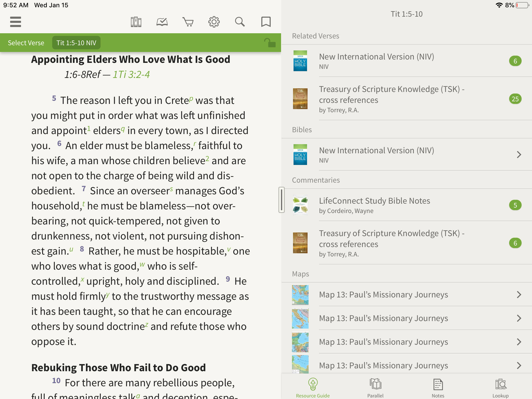Image resolution: width=532 pixels, height=399 pixels.
Task: Switch to Parallel tab
Action: click(375, 388)
